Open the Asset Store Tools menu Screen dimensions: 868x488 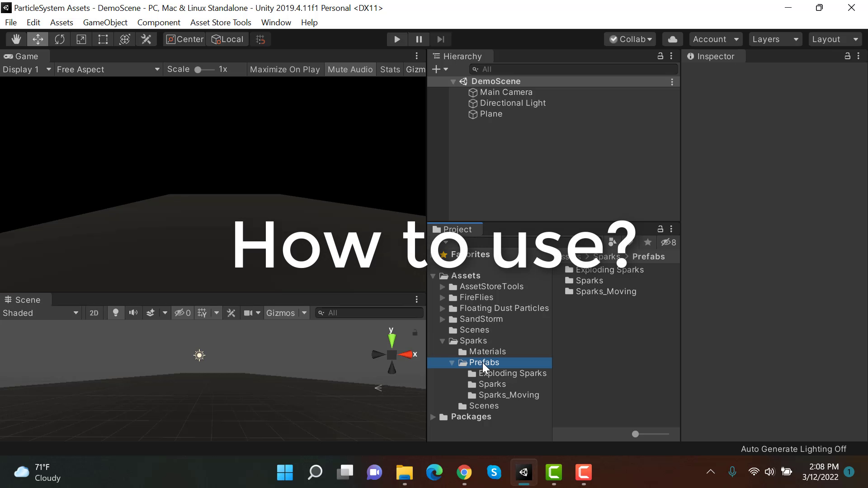pos(221,23)
